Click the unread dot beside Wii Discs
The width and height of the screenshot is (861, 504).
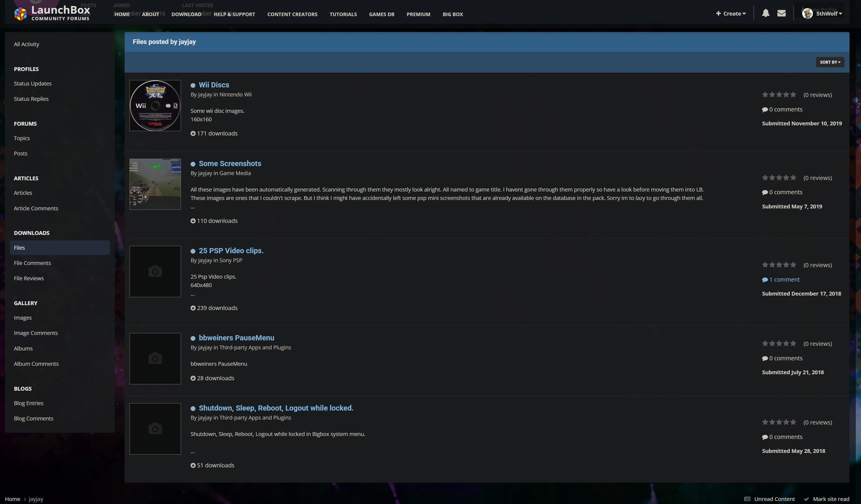(193, 85)
